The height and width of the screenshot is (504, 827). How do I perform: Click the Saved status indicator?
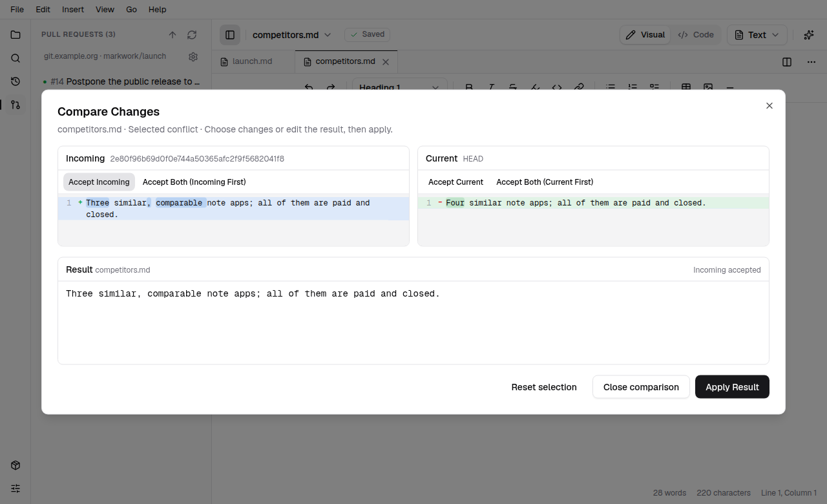[x=367, y=35]
